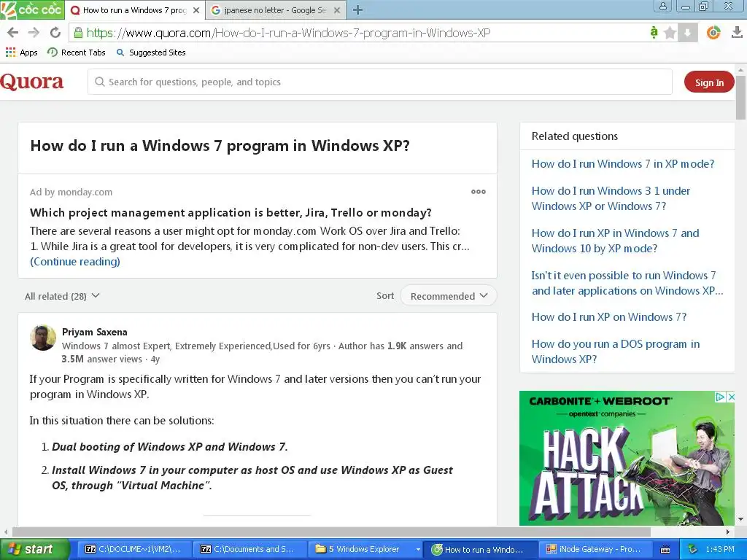Close the 'How to run a Windows 7' tab

tap(196, 10)
